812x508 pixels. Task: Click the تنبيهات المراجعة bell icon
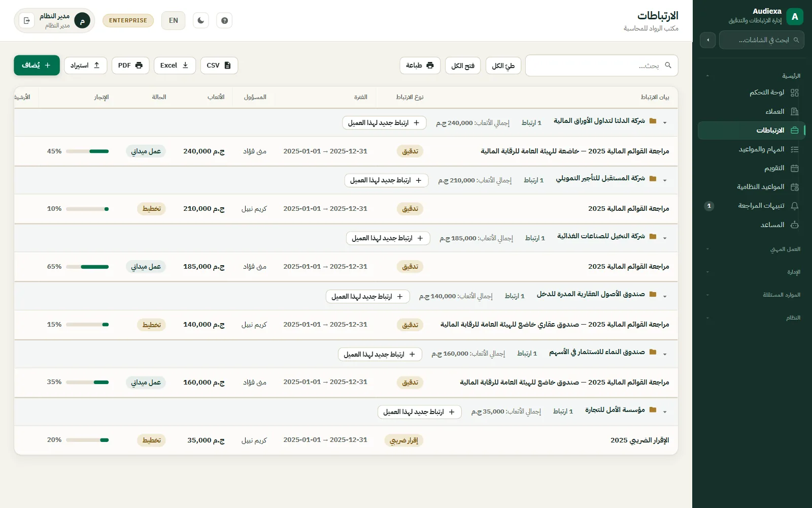[x=795, y=206]
